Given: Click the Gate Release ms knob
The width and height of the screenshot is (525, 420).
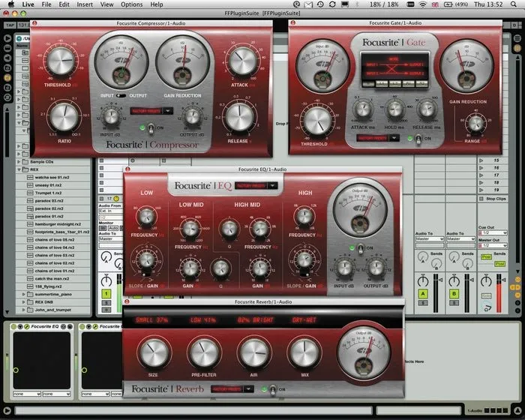Looking at the screenshot, I should [427, 109].
